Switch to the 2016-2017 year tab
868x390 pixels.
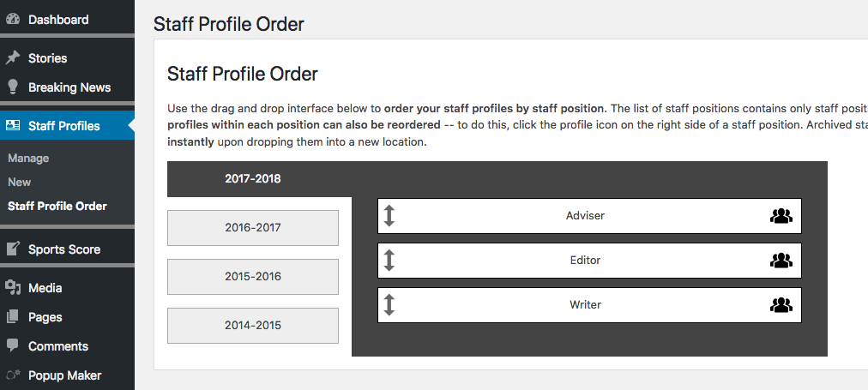[253, 228]
